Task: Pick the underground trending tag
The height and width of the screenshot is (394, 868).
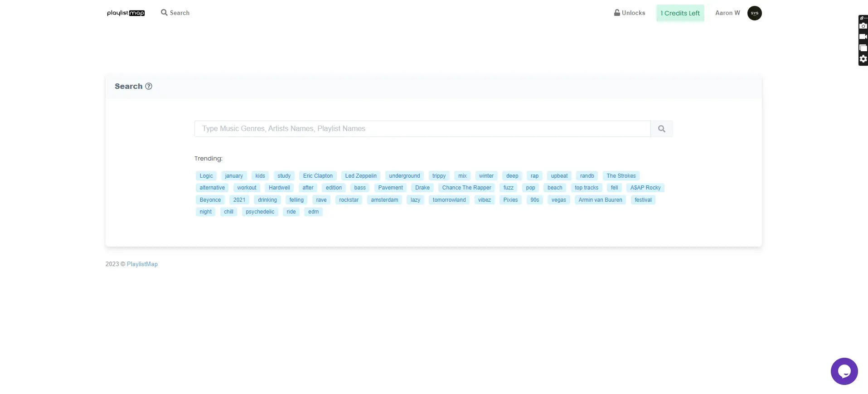Action: tap(404, 176)
